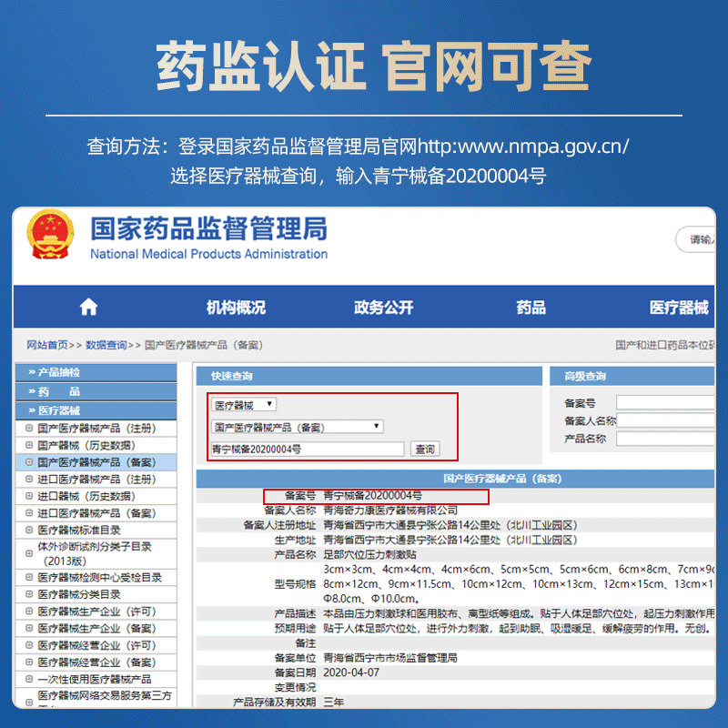Click the 三年 validity period value
Viewport: 728px width, 728px height.
coord(333,702)
